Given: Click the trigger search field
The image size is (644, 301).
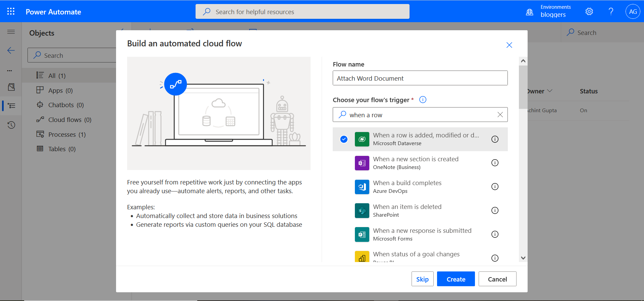Looking at the screenshot, I should click(x=420, y=115).
